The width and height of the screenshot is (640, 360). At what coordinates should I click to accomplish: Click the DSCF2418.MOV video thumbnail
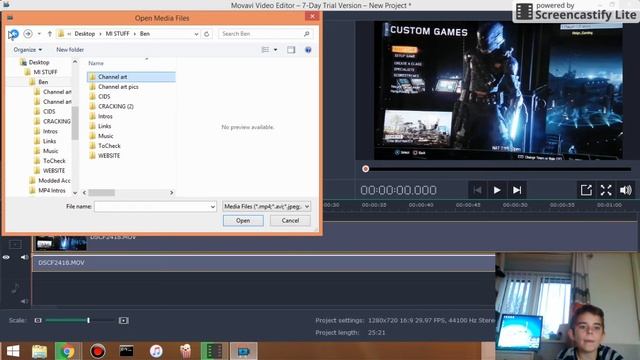(61, 243)
